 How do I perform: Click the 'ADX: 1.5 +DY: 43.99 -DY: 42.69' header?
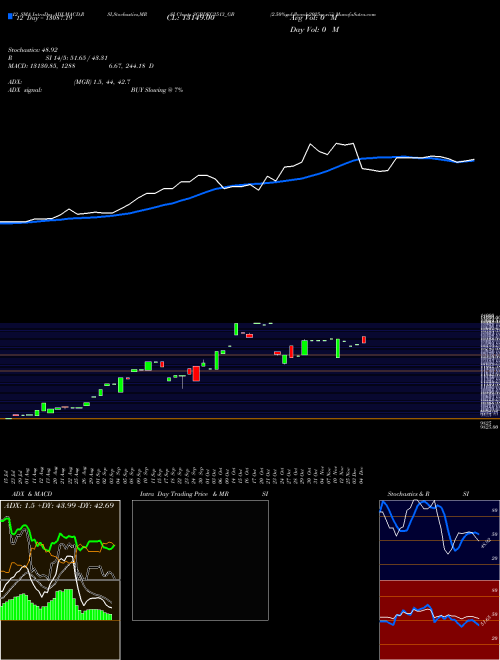(x=59, y=506)
